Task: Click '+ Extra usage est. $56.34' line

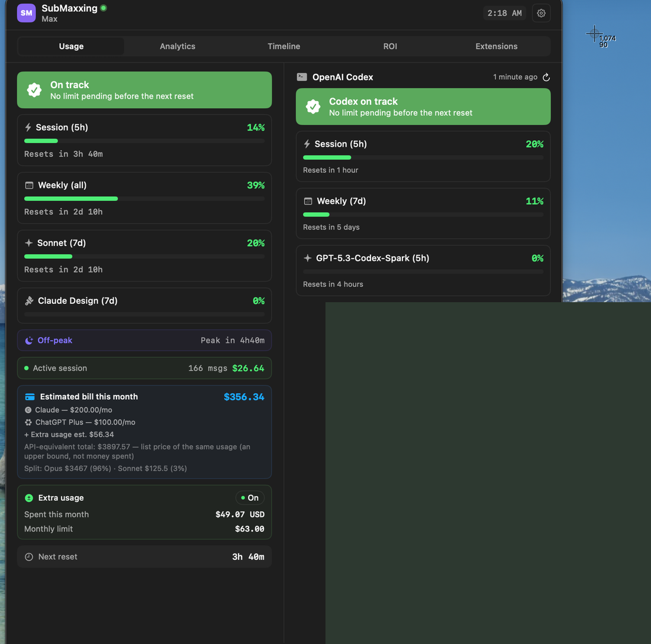Action: click(69, 435)
